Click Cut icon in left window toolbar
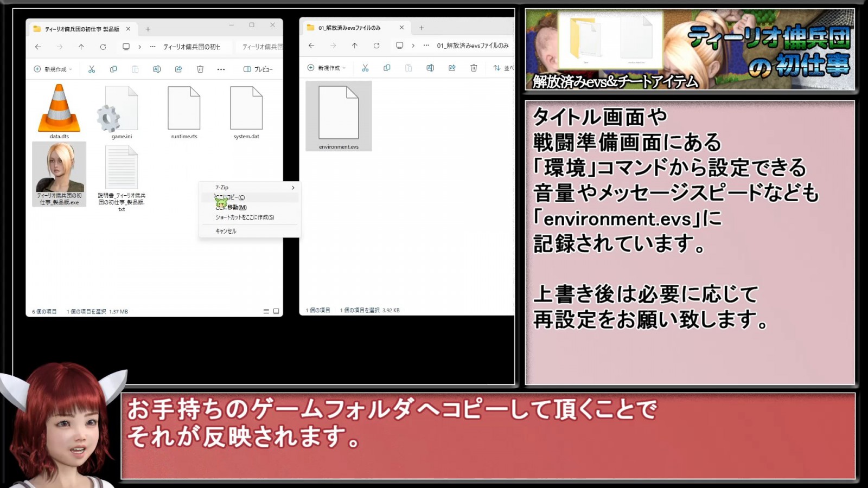The width and height of the screenshot is (868, 488). click(92, 69)
